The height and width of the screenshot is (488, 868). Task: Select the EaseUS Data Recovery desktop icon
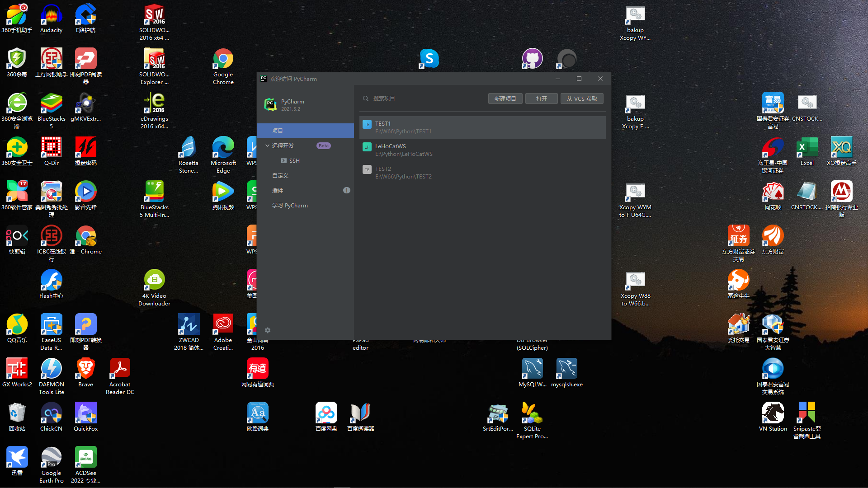(52, 332)
